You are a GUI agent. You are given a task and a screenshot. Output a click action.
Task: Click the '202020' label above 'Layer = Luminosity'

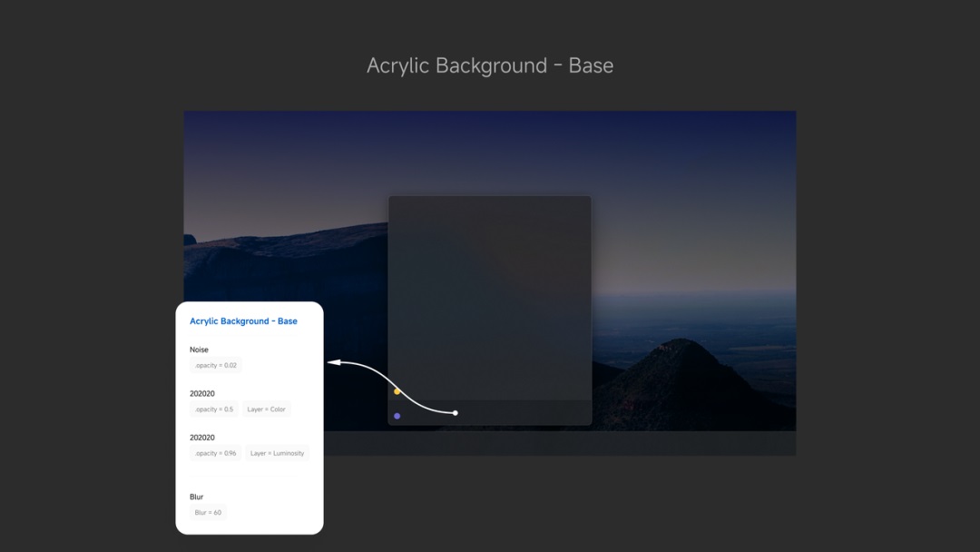point(202,438)
